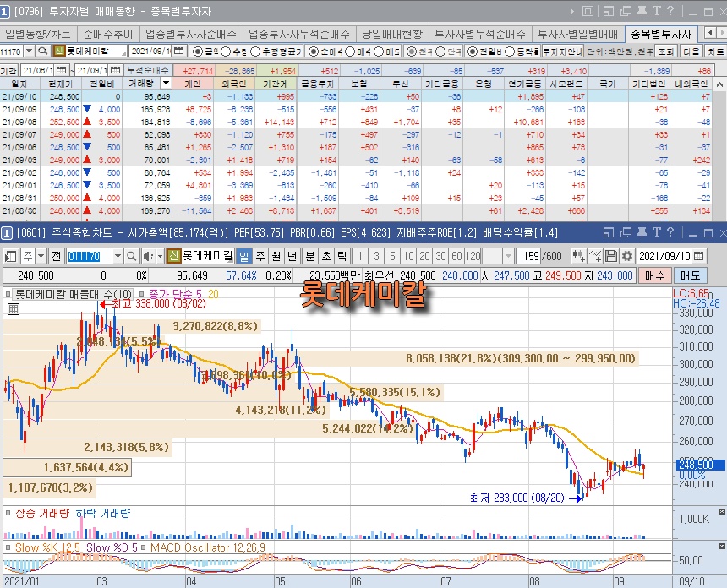Open the 주 dropdown arrow in chart toolbar
Screen dimensions: 727x588
[41, 256]
